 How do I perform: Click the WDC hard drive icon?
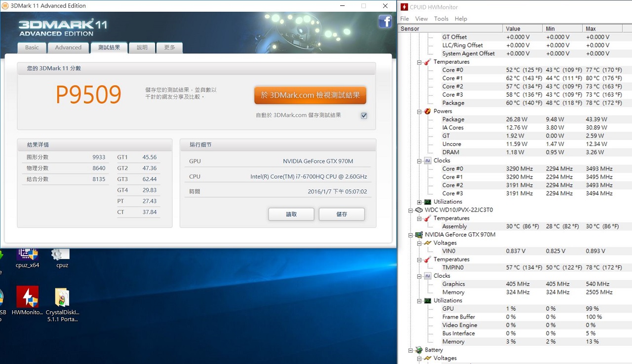[419, 210]
